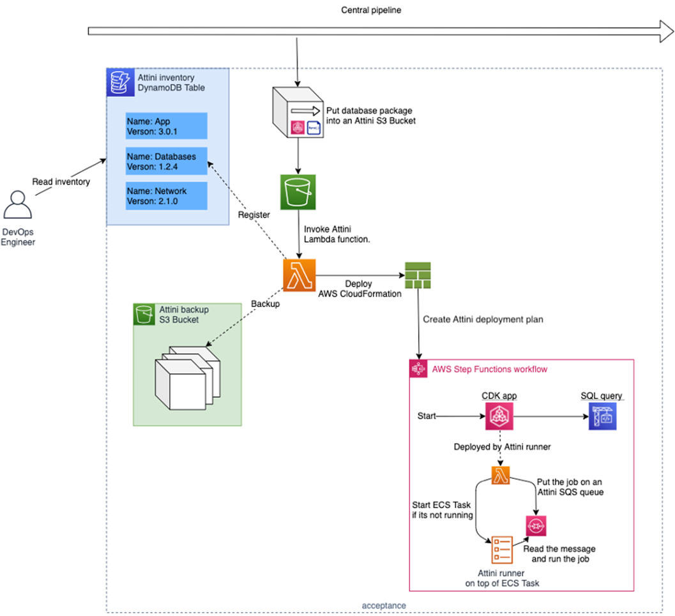Viewport: 675px width, 616px height.
Task: Select the Attini backup S3 bucket icon
Action: click(x=144, y=314)
